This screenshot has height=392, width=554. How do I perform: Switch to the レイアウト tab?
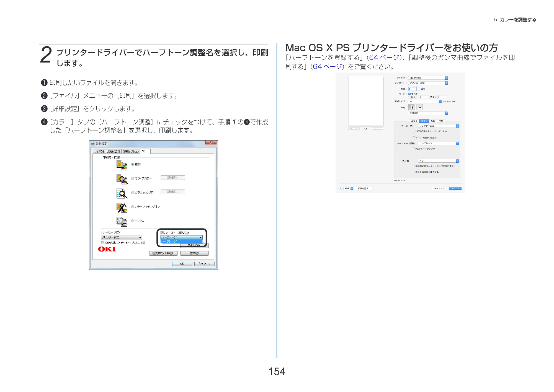[x=99, y=151]
